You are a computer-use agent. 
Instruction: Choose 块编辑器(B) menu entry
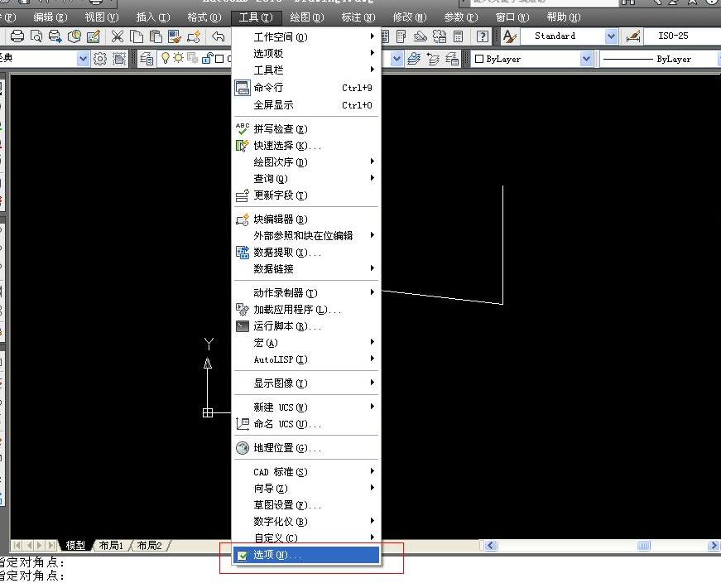pyautogui.click(x=307, y=219)
